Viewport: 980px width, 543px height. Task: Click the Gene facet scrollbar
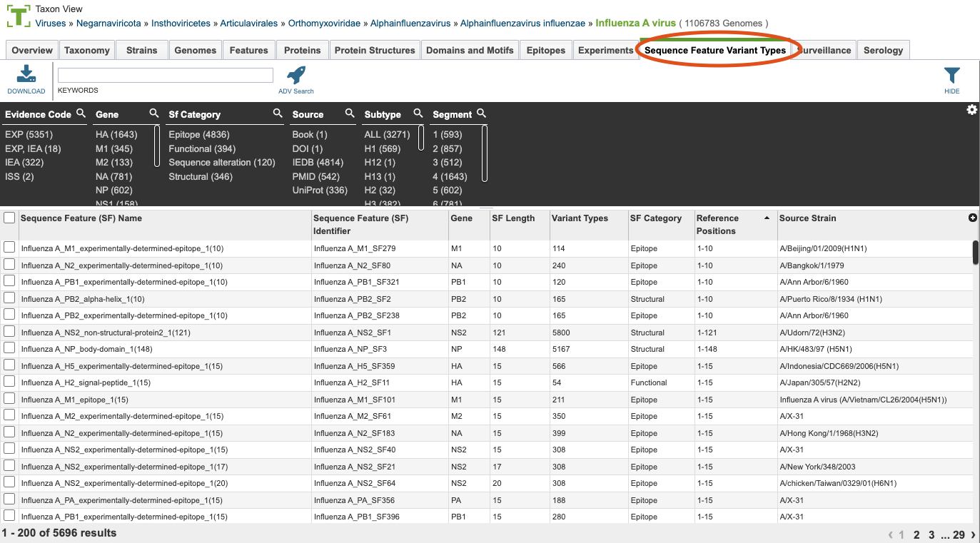click(x=157, y=146)
